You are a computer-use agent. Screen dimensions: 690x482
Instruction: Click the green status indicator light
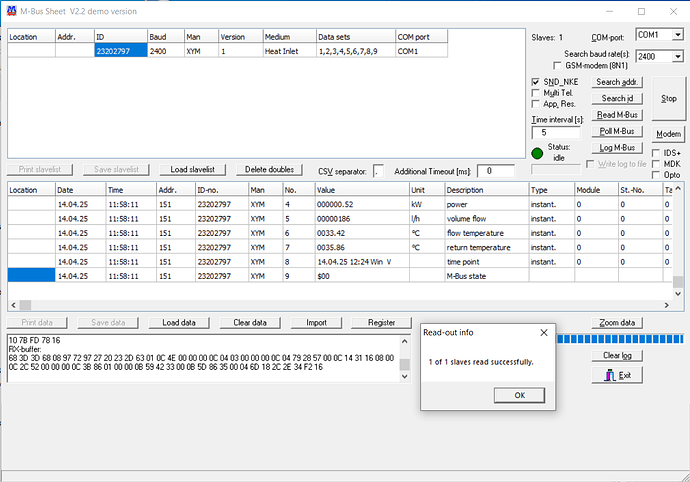537,153
